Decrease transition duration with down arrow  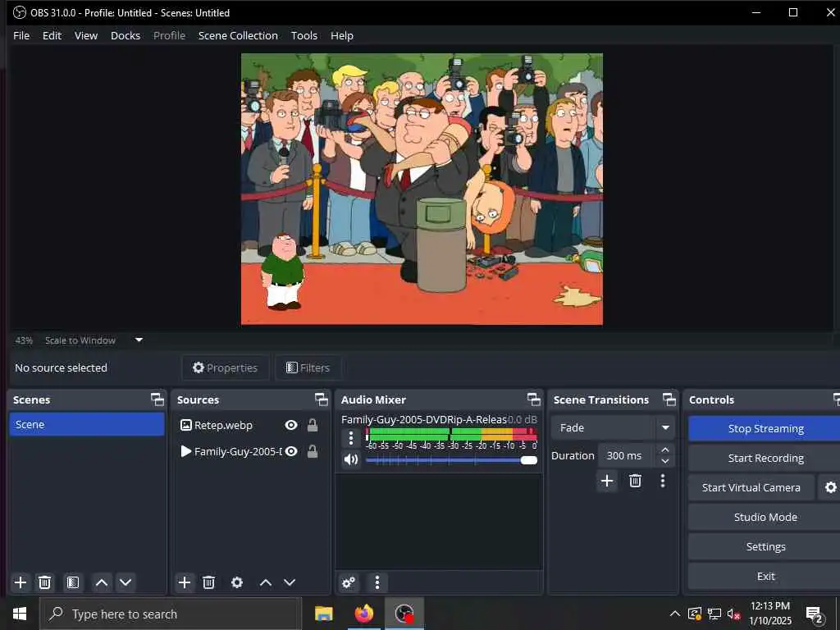click(665, 461)
